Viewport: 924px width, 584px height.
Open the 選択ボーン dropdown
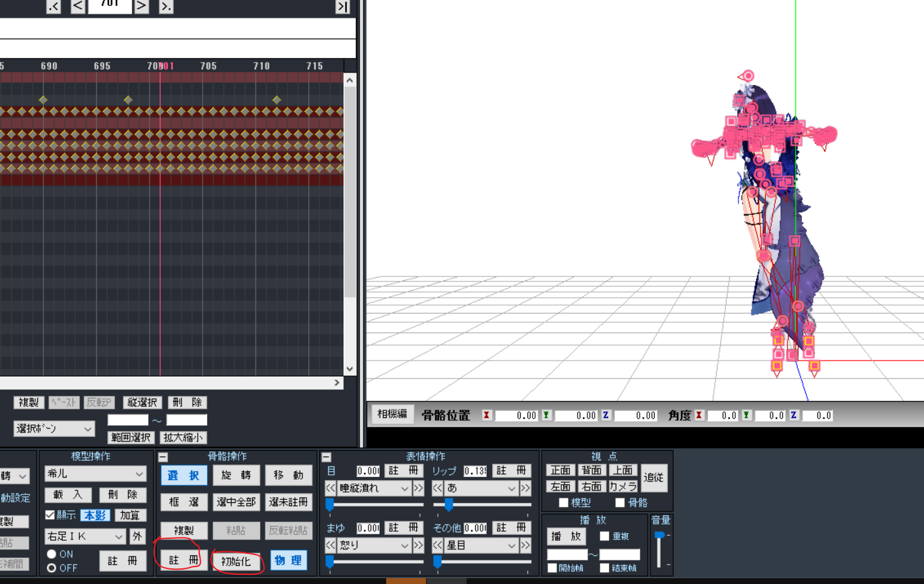(54, 429)
